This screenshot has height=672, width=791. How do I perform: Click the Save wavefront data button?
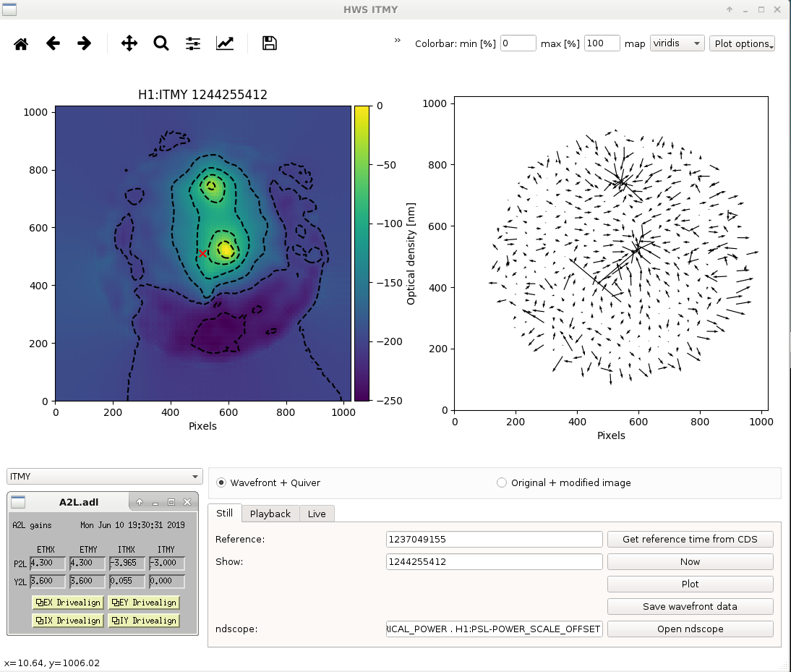pyautogui.click(x=690, y=606)
